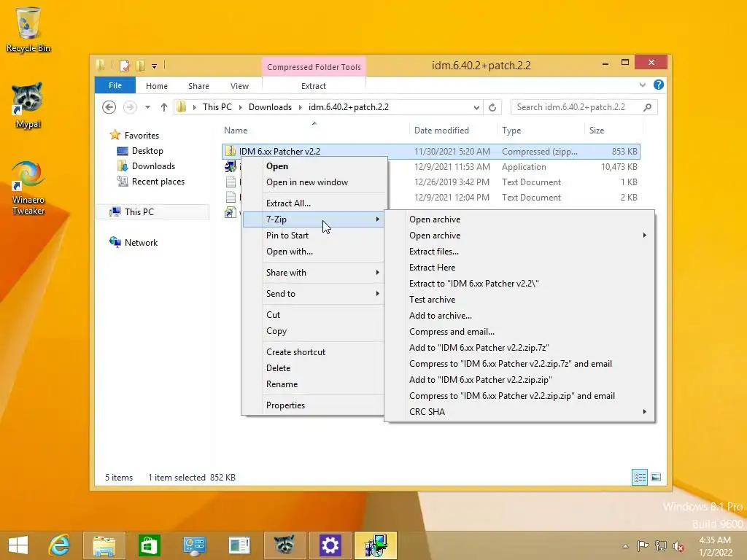Open the recent locations dropdown arrow

point(147,107)
